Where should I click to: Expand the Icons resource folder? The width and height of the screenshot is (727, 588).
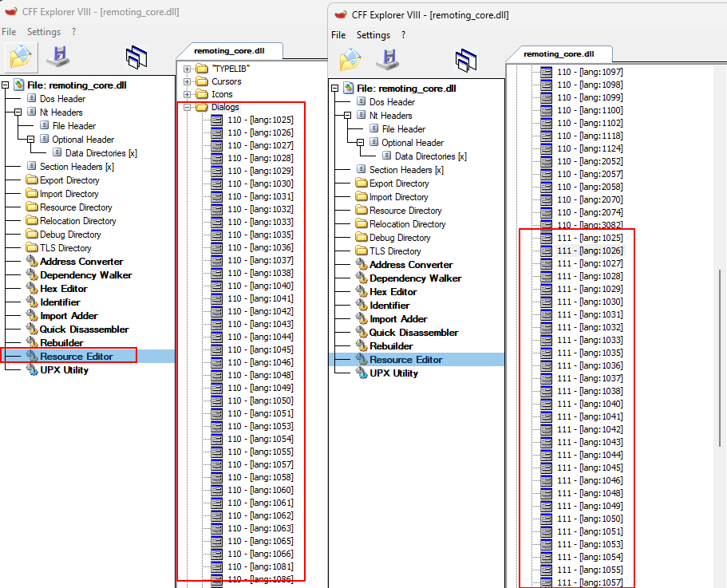pyautogui.click(x=187, y=94)
